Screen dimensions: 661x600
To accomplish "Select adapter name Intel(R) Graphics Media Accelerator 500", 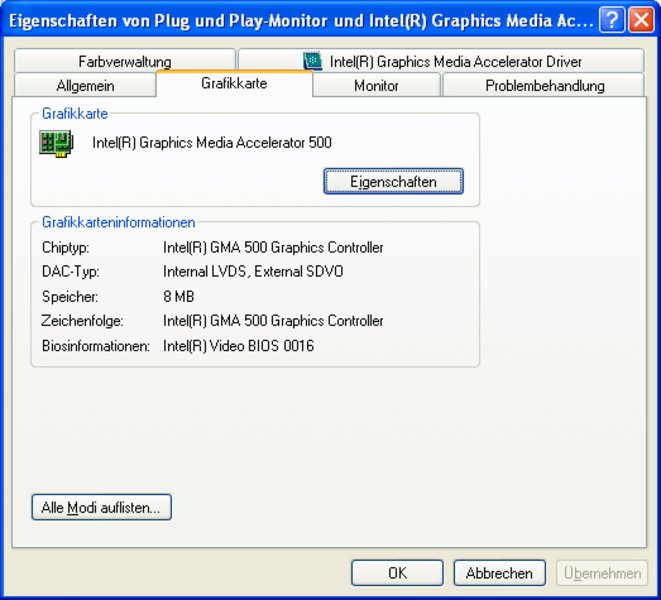I will pyautogui.click(x=212, y=143).
